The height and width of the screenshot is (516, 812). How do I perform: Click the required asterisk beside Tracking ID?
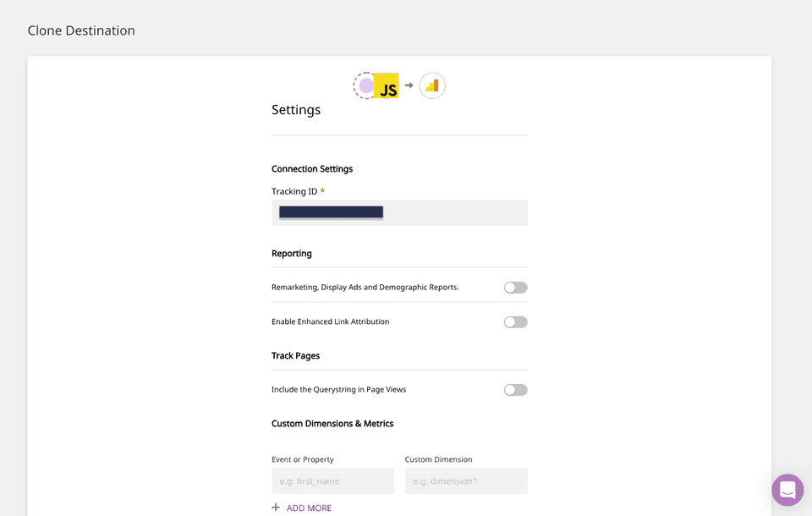(322, 190)
